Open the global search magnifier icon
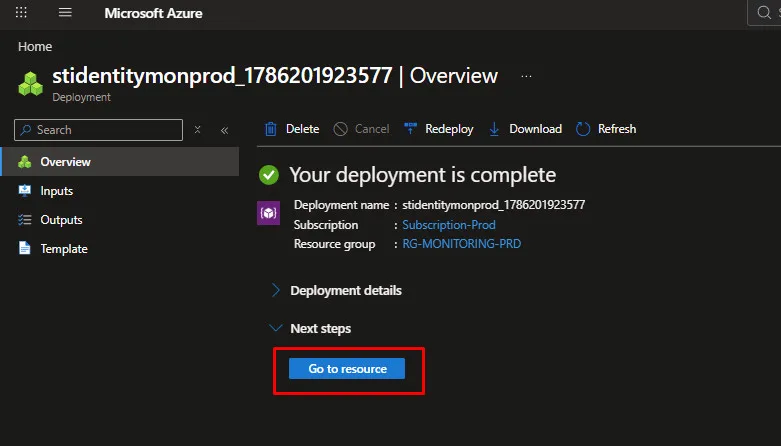Image resolution: width=781 pixels, height=446 pixels. pyautogui.click(x=764, y=12)
